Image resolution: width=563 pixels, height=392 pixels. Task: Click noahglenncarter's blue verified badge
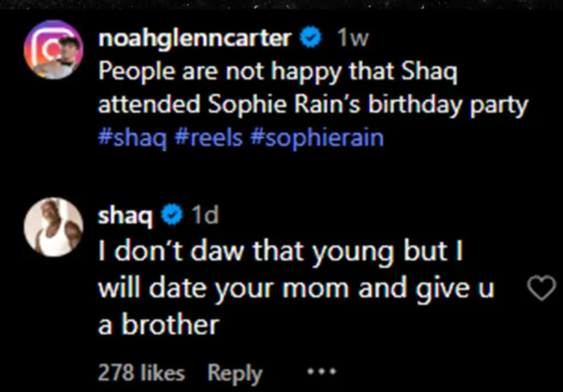311,37
